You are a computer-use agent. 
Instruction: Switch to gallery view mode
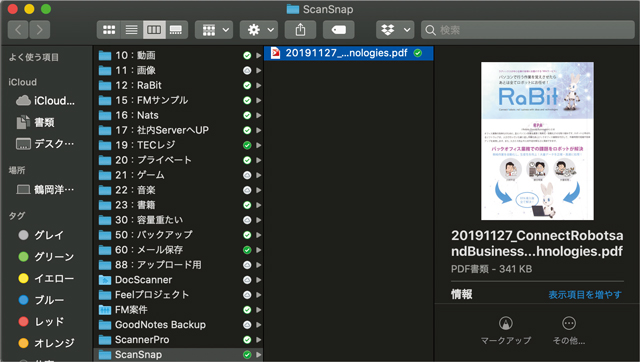click(176, 30)
